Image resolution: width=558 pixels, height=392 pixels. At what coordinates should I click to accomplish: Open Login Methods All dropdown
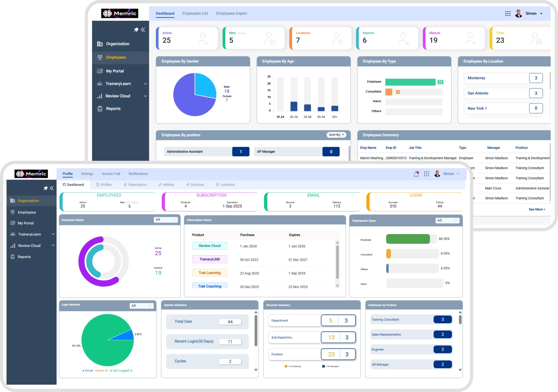141,306
